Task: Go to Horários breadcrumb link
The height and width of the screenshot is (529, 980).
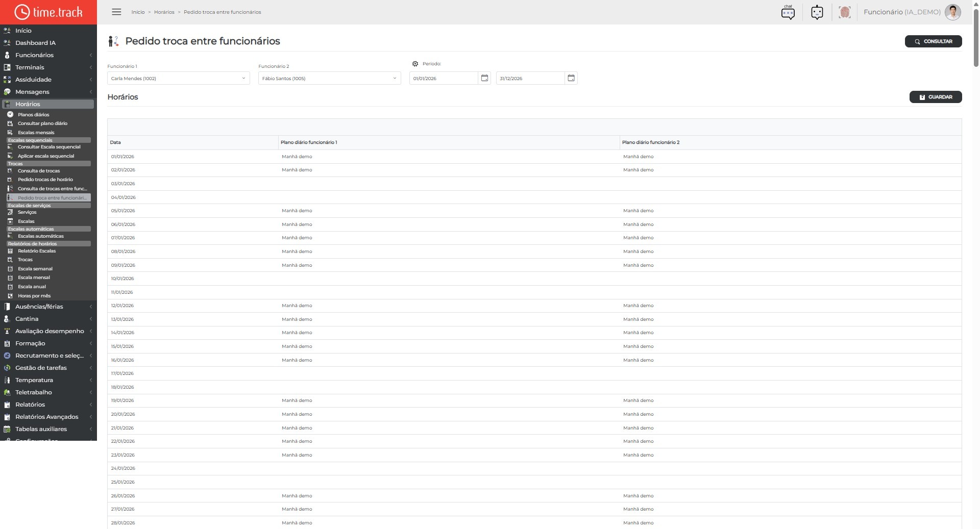Action: pyautogui.click(x=164, y=12)
